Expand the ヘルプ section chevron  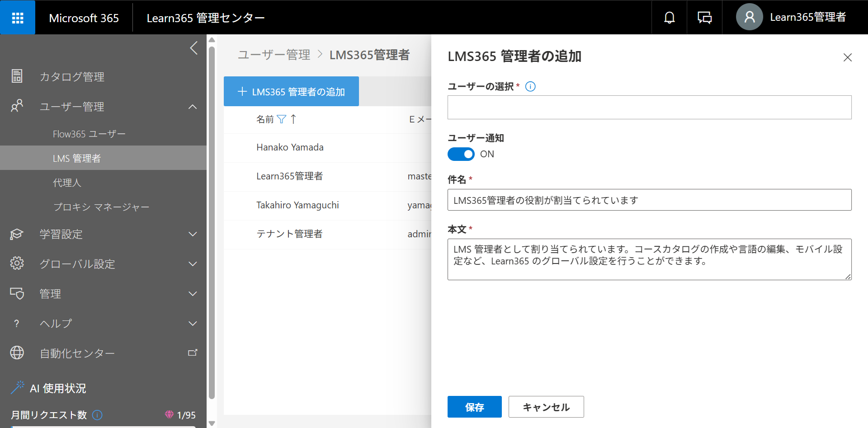pyautogui.click(x=193, y=324)
